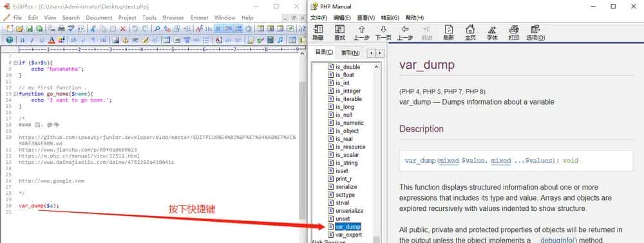Screen dimensions: 644x243
Task: Click the up-arrow 上一步 button
Action: coord(361,33)
